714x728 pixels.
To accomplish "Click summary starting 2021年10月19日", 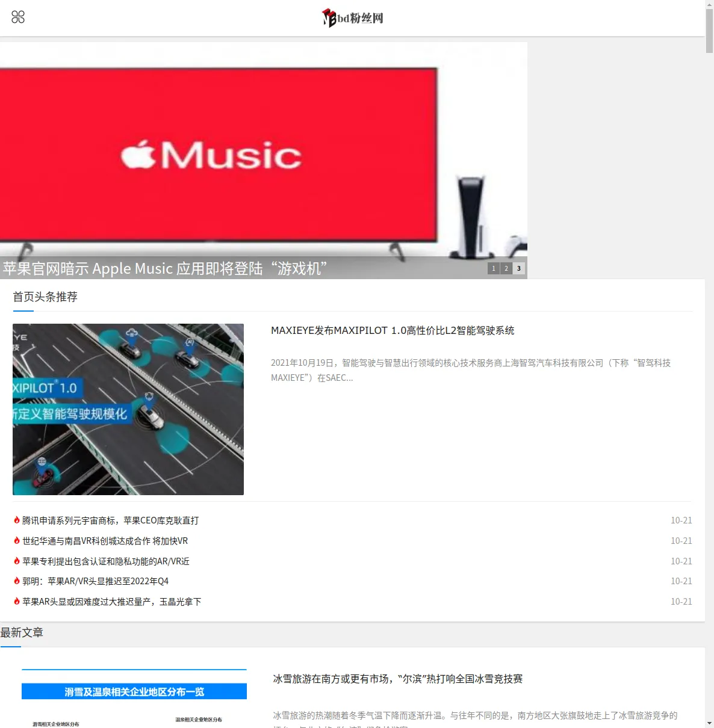I will point(471,370).
